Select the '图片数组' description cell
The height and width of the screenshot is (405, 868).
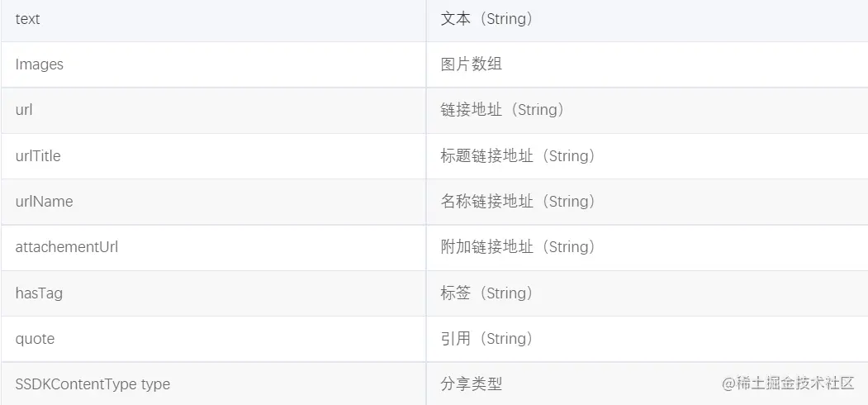(471, 64)
